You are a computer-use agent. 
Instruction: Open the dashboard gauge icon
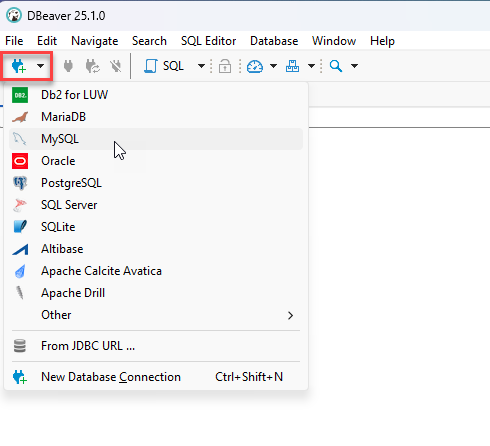[x=255, y=66]
